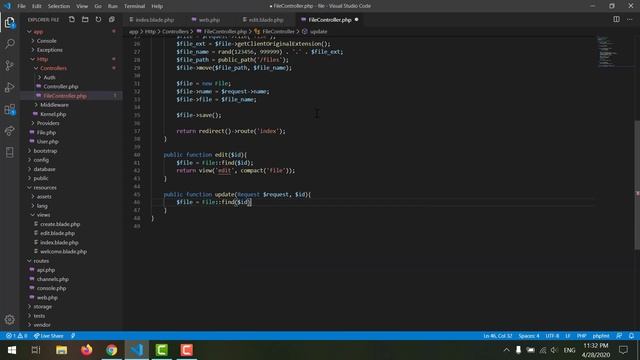Open the File menu

[21, 6]
